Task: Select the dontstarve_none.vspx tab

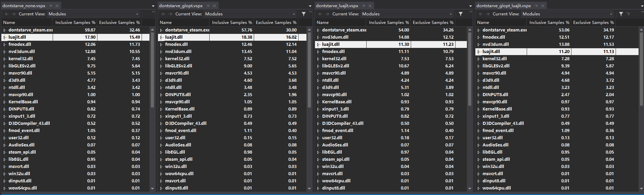Action: pyautogui.click(x=24, y=6)
